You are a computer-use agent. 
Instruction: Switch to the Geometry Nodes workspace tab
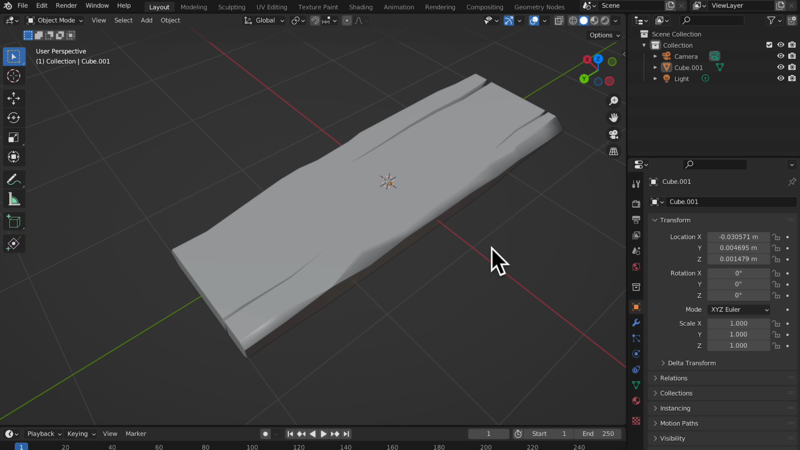539,7
